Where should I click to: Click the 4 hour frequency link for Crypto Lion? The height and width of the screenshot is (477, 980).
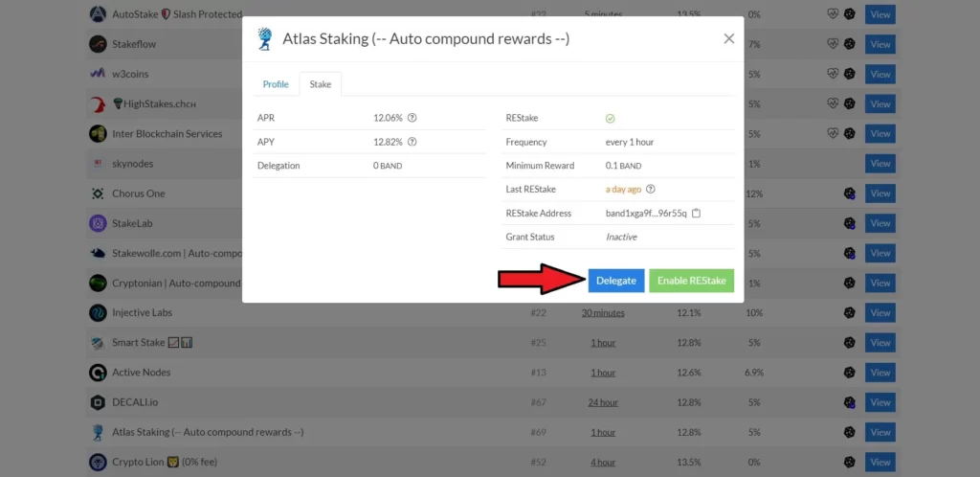(x=603, y=463)
